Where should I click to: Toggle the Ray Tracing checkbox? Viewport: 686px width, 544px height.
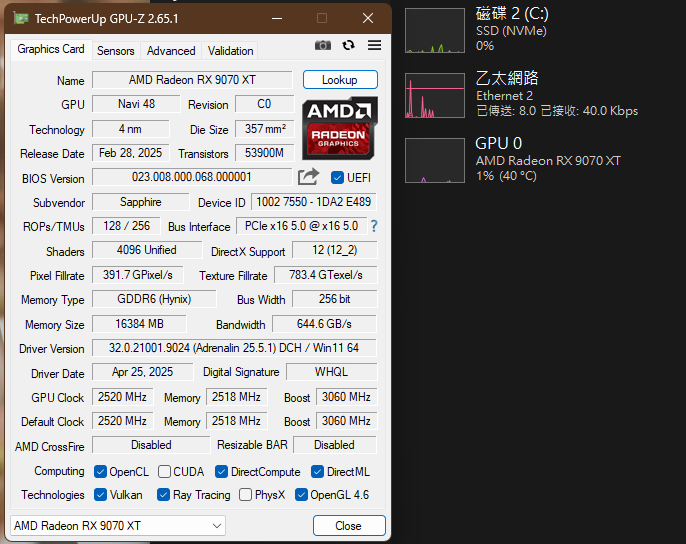tap(163, 495)
